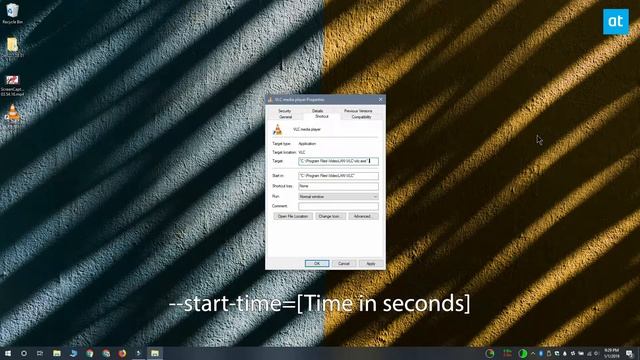Open Task View from the taskbar
This screenshot has width=640, height=360.
[x=40, y=353]
